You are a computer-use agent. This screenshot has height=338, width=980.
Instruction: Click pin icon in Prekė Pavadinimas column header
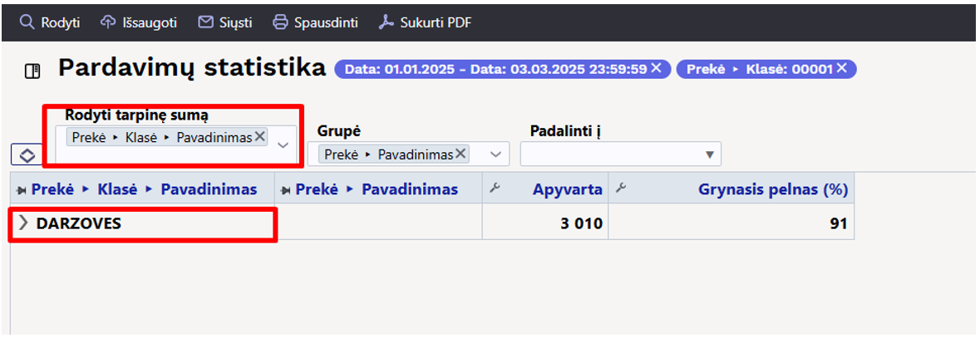(x=286, y=189)
